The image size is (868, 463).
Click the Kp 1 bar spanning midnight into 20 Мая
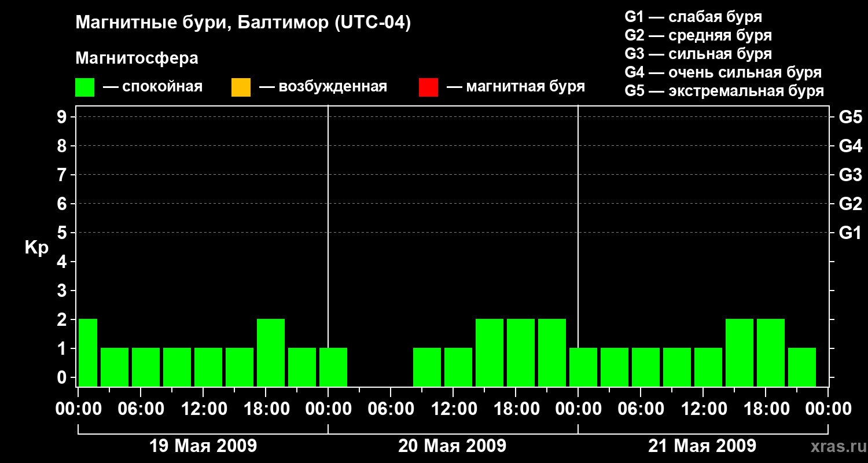pyautogui.click(x=333, y=367)
